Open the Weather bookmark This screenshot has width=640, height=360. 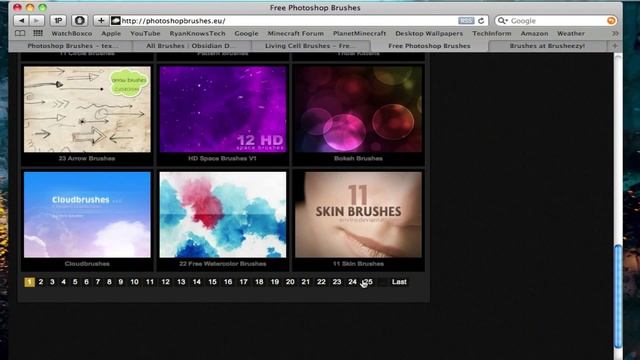[571, 33]
